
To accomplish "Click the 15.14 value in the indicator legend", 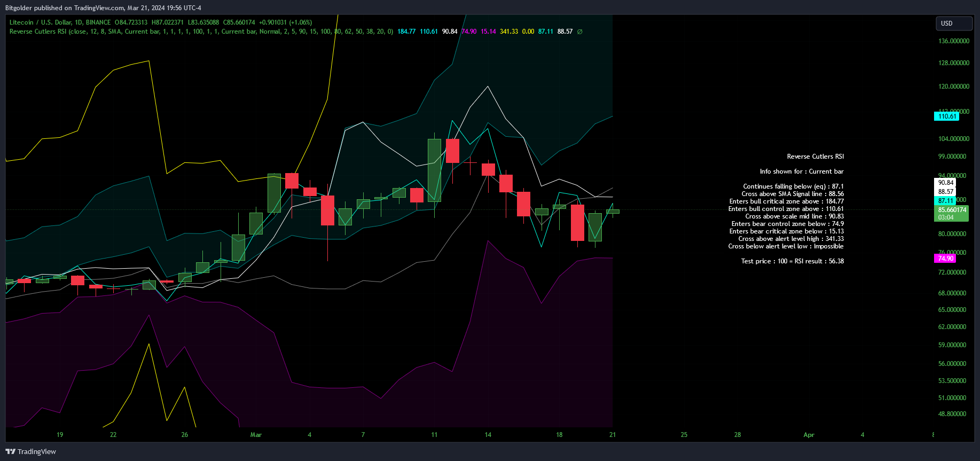I will coord(488,32).
